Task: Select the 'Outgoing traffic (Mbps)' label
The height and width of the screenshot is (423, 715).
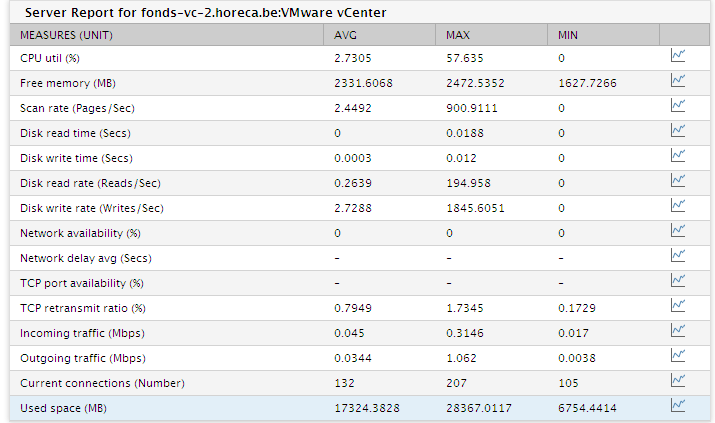Action: pos(83,358)
